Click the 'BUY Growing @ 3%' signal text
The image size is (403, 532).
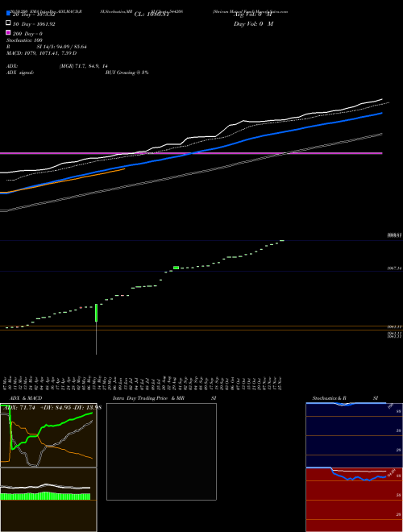(127, 73)
